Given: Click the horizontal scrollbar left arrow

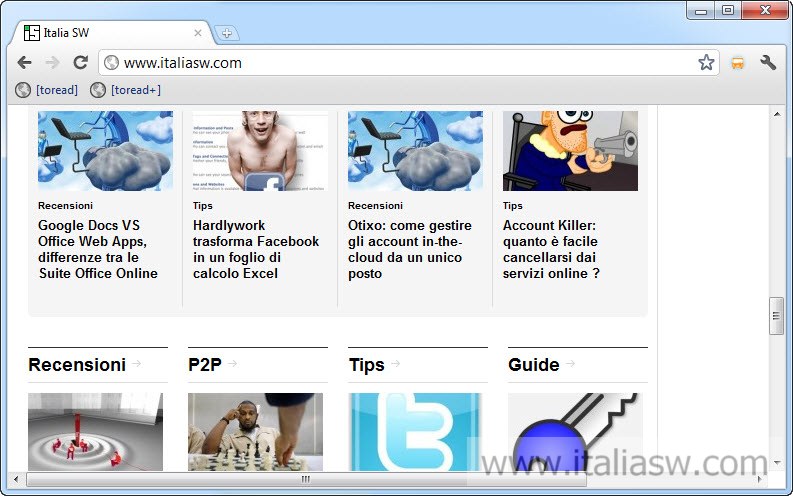Looking at the screenshot, I should [x=16, y=479].
